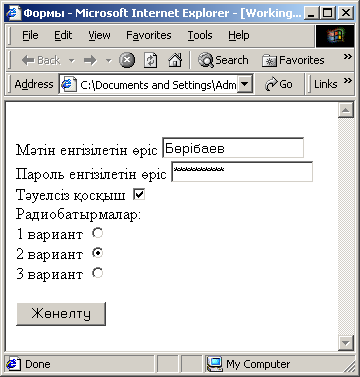Screen dimensions: 360x377
Task: Expand the Links bar chevron
Action: (348, 80)
